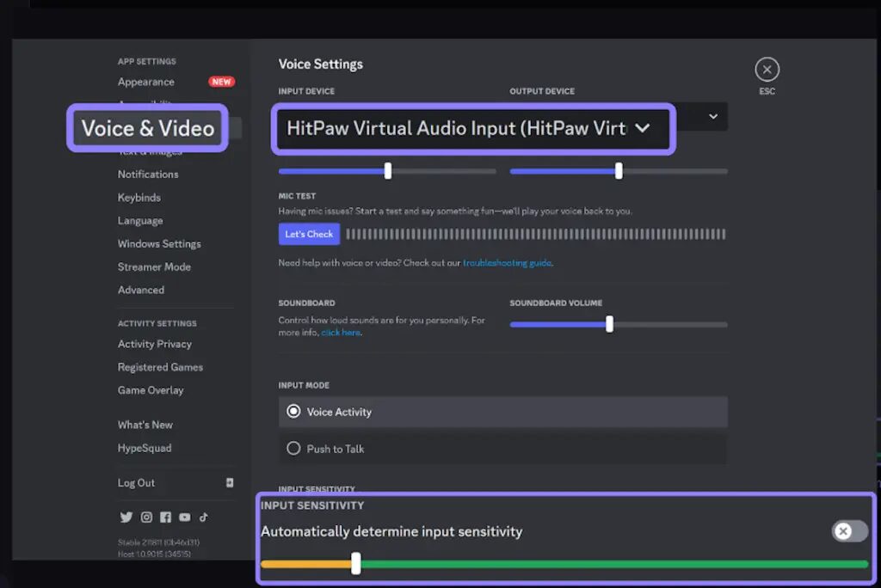Select Push to Talk input mode
This screenshot has width=881, height=588.
pyautogui.click(x=293, y=449)
